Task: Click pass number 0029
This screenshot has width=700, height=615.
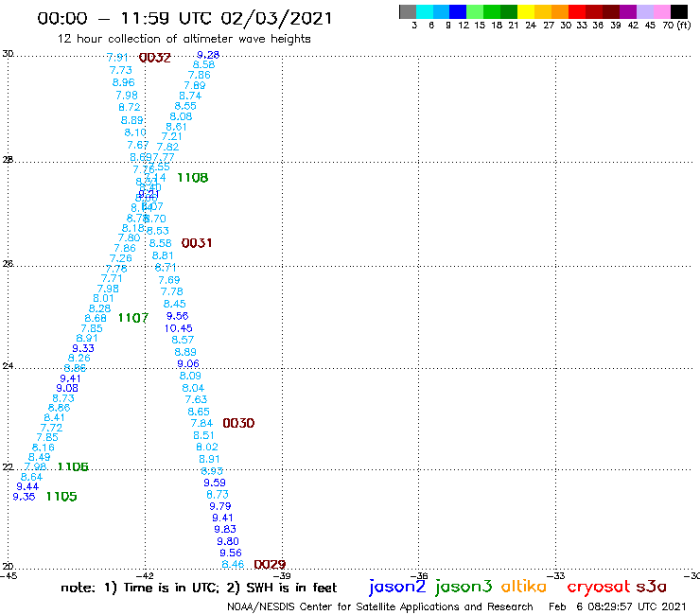Action: pos(270,565)
